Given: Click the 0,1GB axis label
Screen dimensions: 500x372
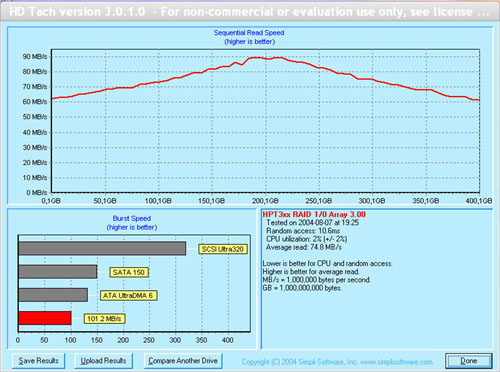Looking at the screenshot, I should [51, 201].
